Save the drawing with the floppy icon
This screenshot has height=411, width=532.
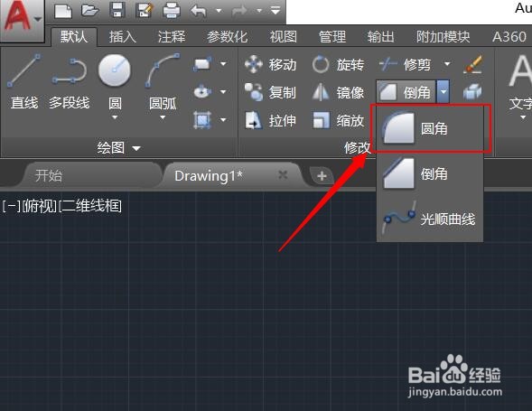(x=117, y=10)
